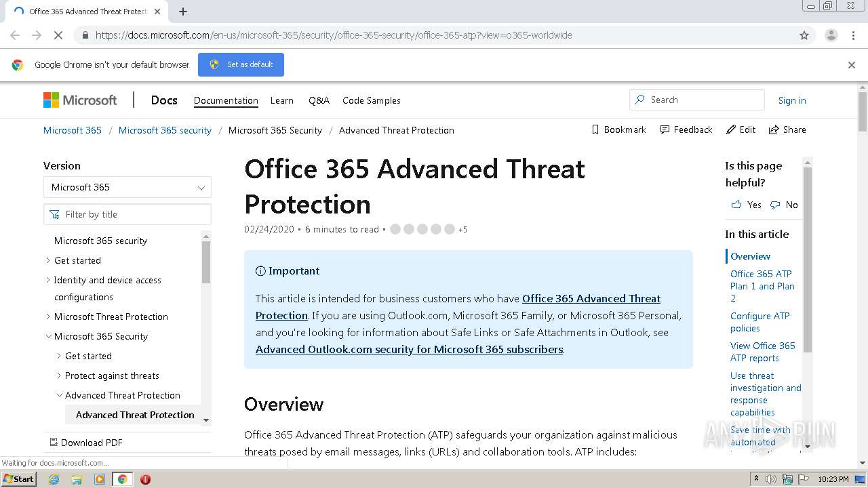Click the Chrome taskbar icon

[122, 479]
